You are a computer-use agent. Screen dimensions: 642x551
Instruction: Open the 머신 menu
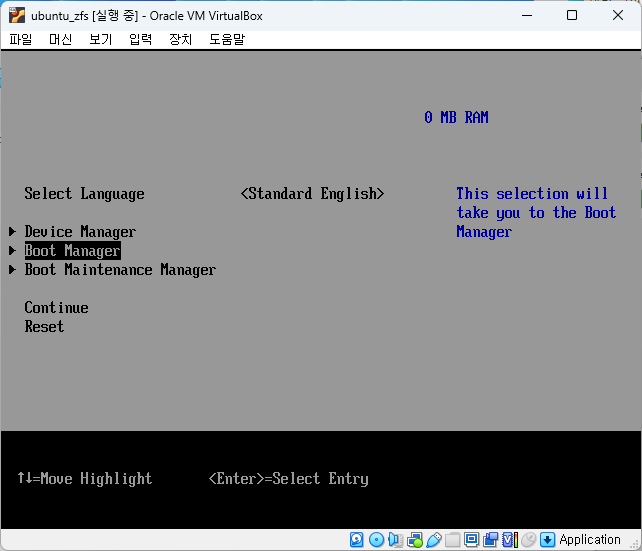pos(60,39)
